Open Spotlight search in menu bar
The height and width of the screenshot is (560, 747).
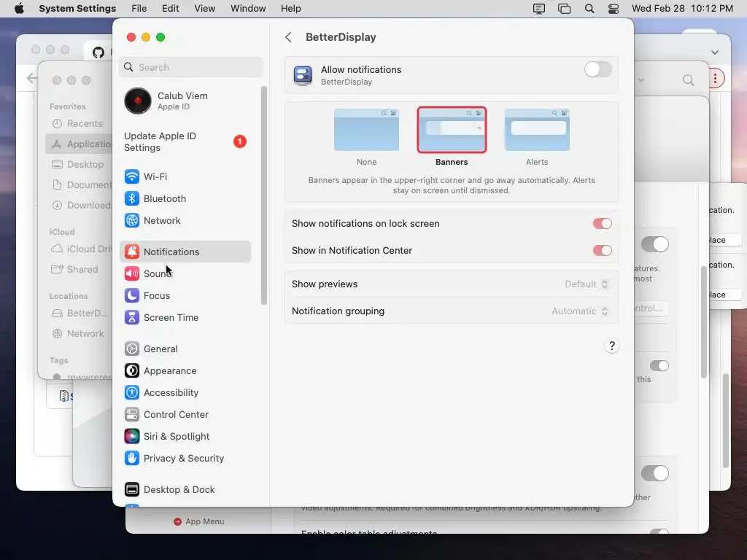589,9
